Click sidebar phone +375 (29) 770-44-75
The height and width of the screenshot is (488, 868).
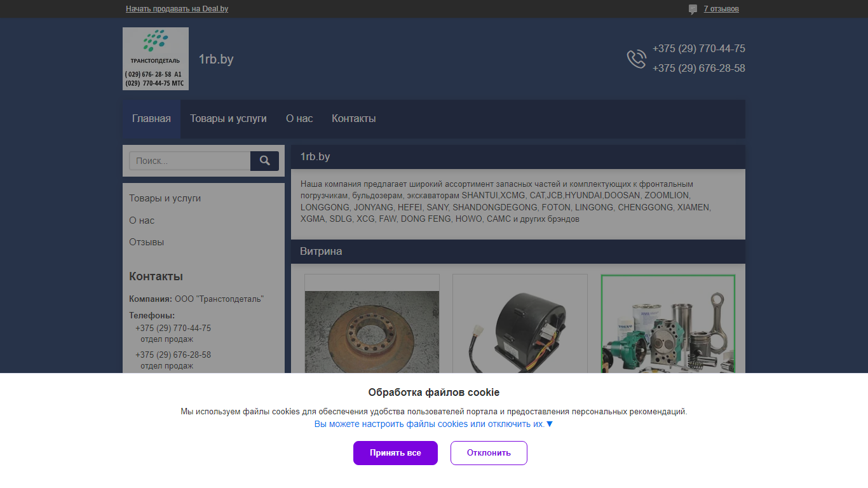point(173,329)
